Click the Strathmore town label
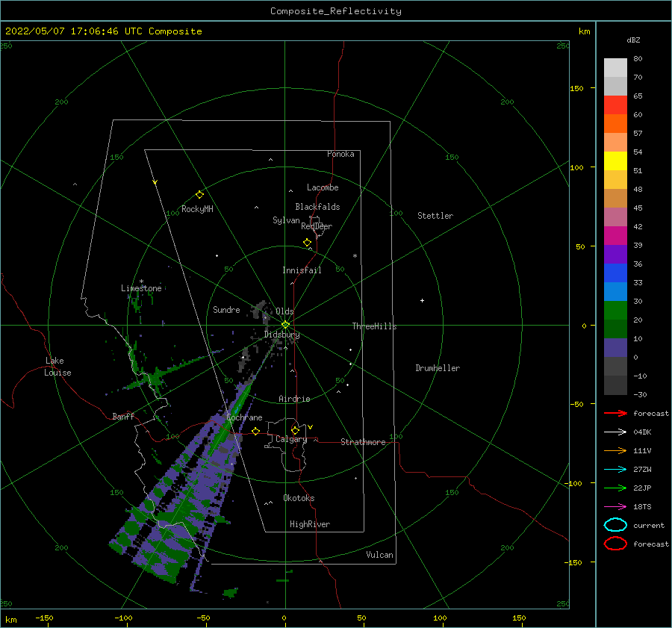 pos(363,442)
